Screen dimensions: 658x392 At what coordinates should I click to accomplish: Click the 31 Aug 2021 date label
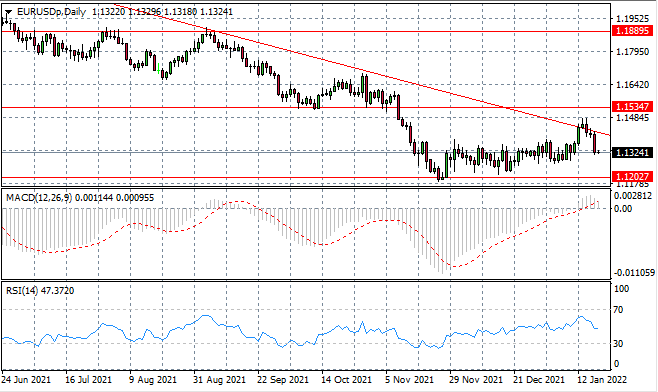point(219,380)
